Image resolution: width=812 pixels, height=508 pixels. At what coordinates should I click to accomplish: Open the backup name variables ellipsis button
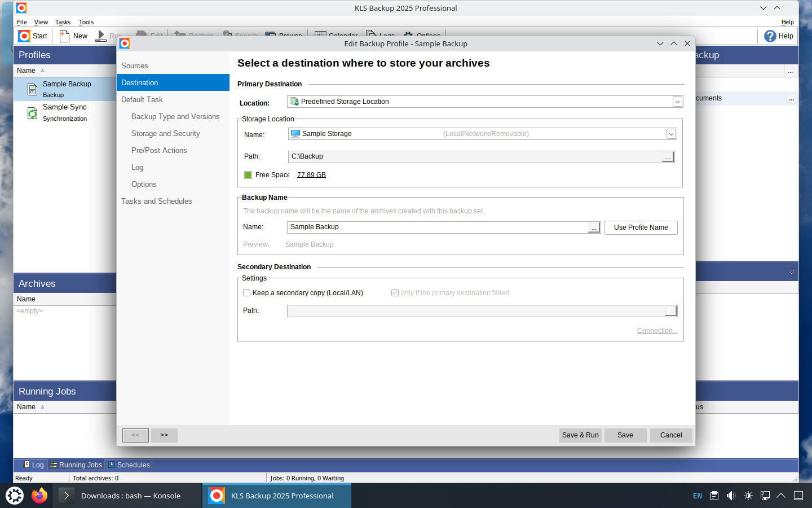pyautogui.click(x=594, y=227)
